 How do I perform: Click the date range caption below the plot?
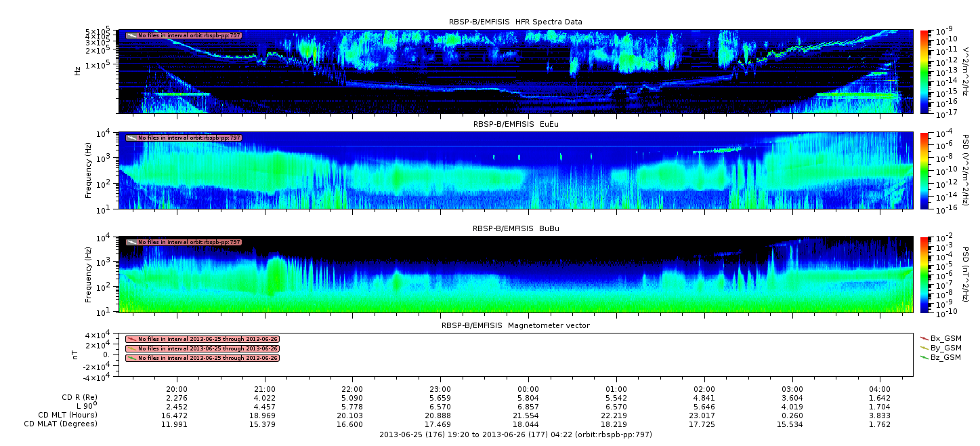[515, 434]
